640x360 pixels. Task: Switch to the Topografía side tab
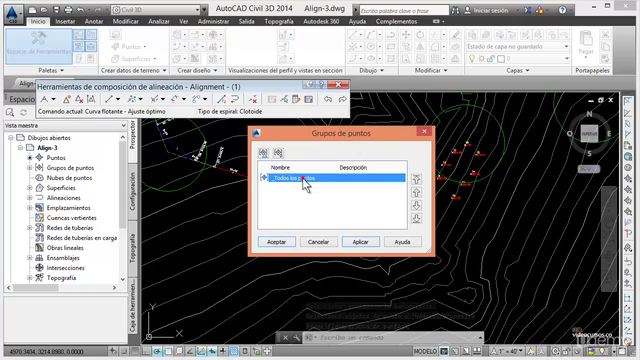tap(133, 248)
